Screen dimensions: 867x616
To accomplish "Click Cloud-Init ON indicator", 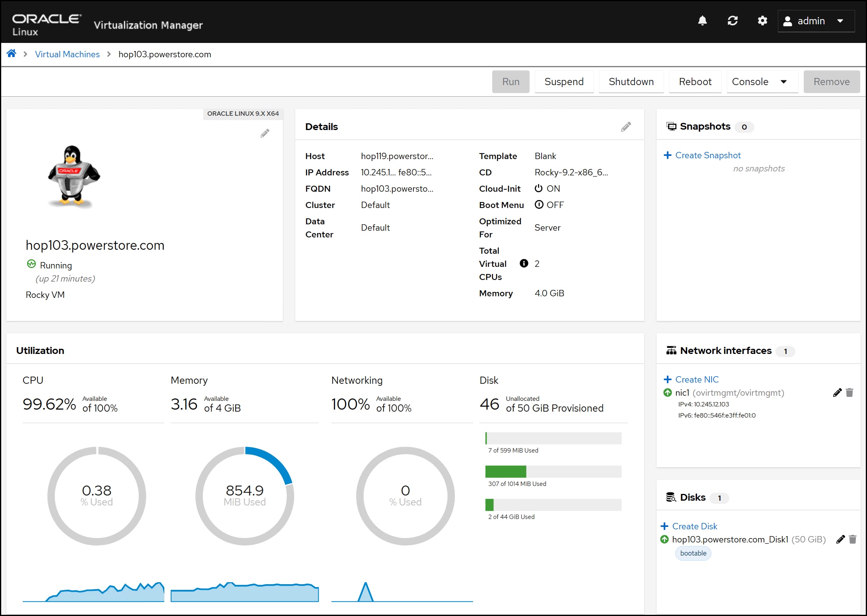I will (547, 188).
